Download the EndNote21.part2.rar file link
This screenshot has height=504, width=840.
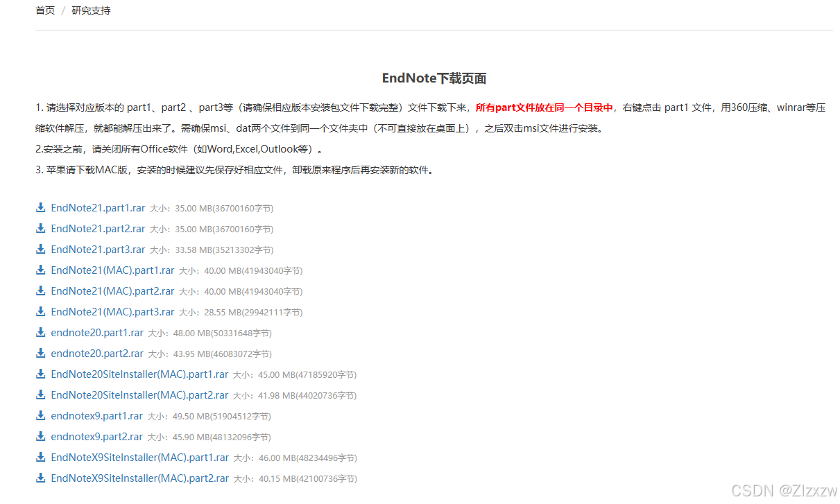(x=98, y=229)
